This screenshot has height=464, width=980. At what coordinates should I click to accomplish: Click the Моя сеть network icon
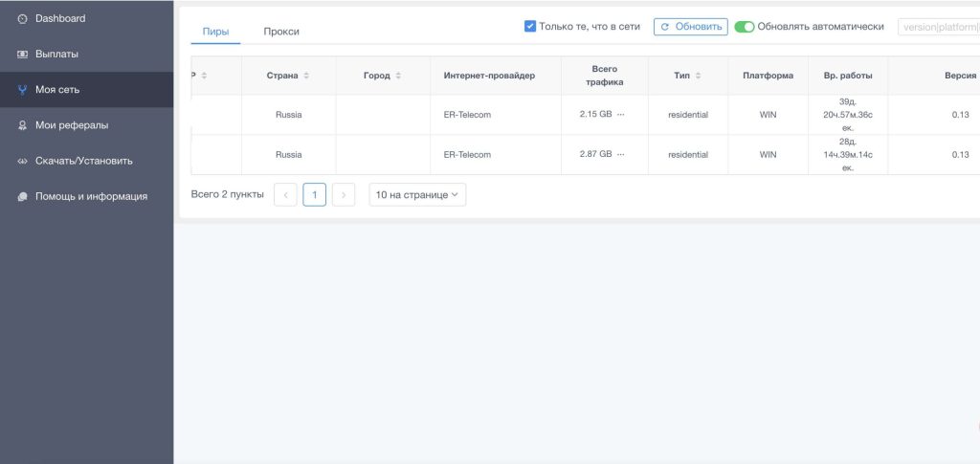pyautogui.click(x=22, y=90)
